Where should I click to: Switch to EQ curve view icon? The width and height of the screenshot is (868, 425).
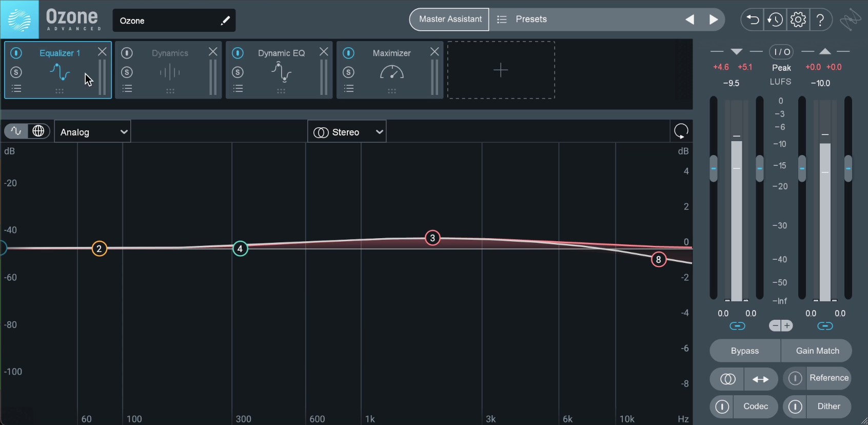16,131
